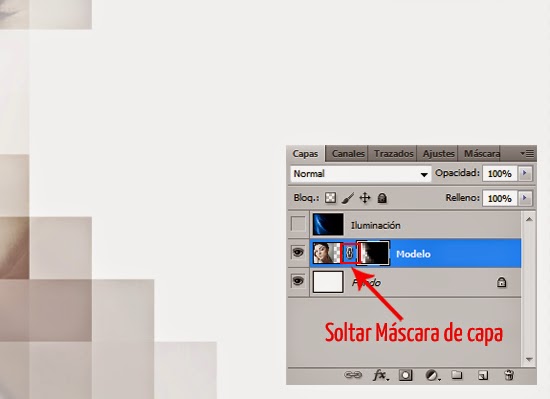550x399 pixels.
Task: Toggle lock all padlock icon
Action: 382,198
